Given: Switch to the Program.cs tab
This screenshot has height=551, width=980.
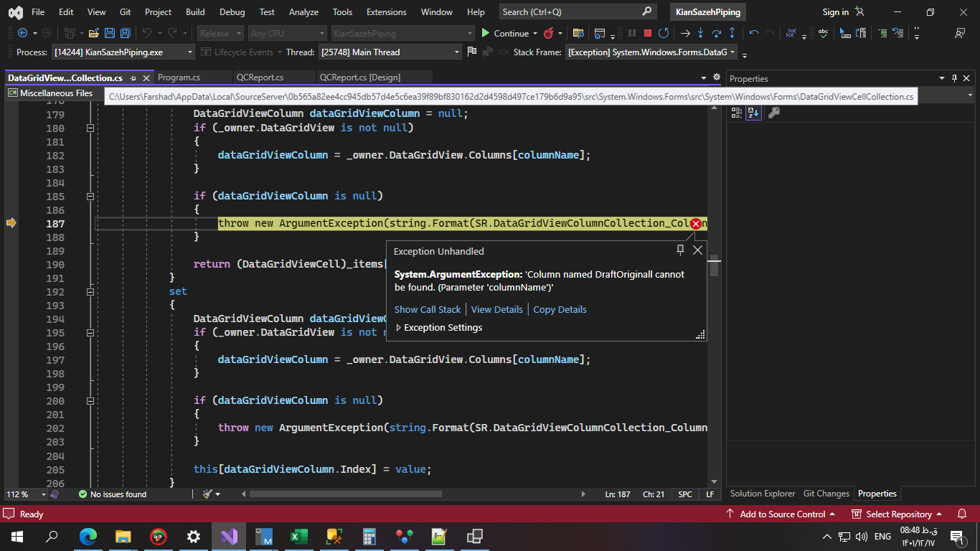Looking at the screenshot, I should [179, 77].
